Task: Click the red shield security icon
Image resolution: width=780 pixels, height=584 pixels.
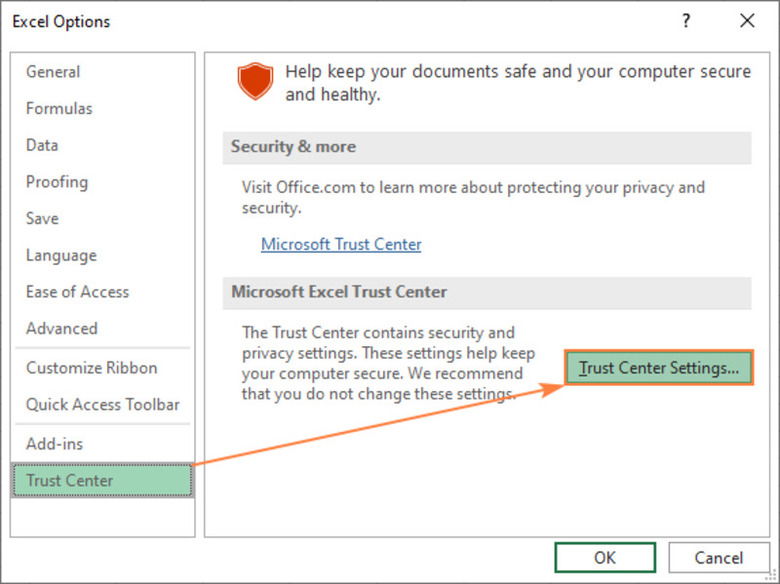Action: [x=255, y=82]
